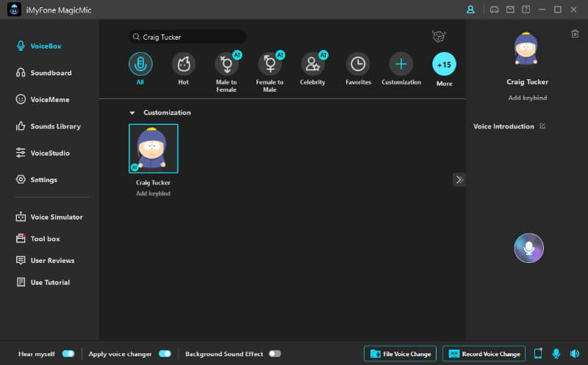This screenshot has width=588, height=365.
Task: Click the Voice Introduction label
Action: coord(503,126)
